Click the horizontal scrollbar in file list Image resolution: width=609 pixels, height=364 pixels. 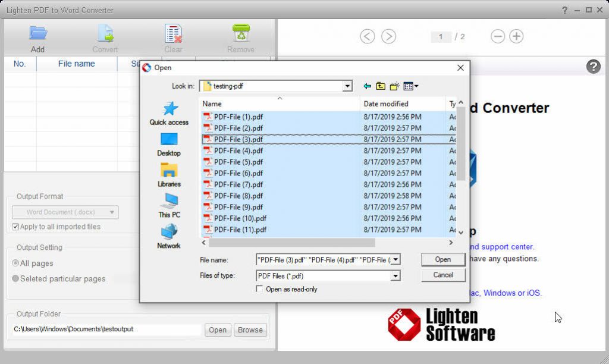click(292, 243)
